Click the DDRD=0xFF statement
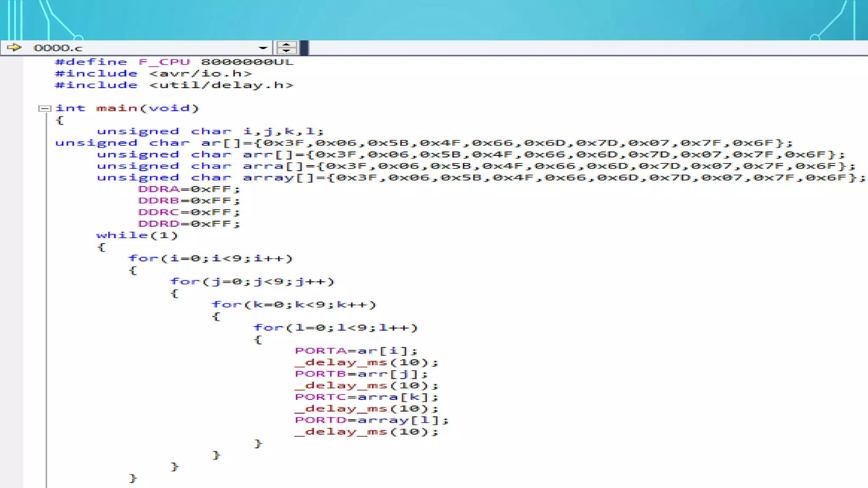 pos(189,224)
